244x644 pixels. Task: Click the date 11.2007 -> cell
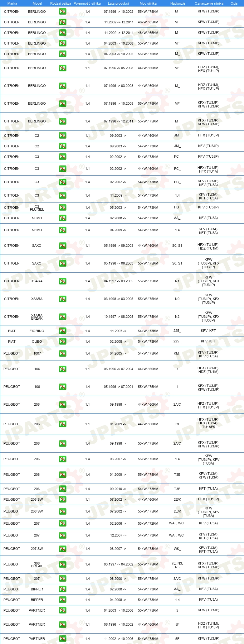click(118, 331)
